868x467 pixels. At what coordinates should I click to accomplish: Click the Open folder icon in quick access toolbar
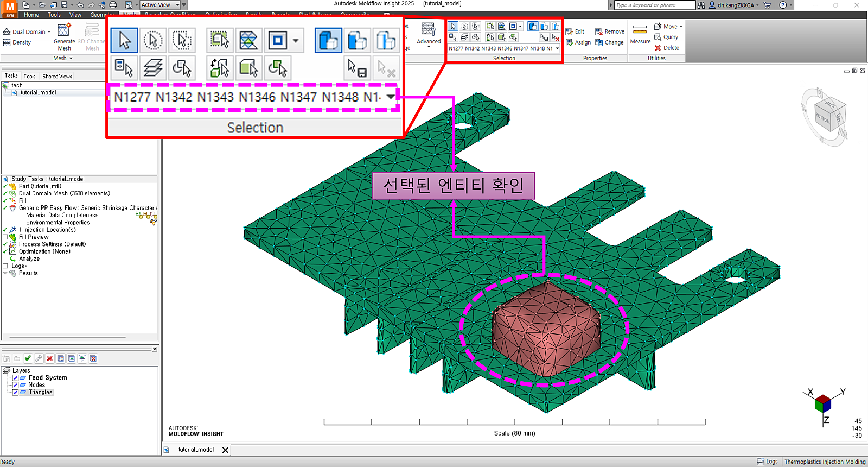point(42,5)
